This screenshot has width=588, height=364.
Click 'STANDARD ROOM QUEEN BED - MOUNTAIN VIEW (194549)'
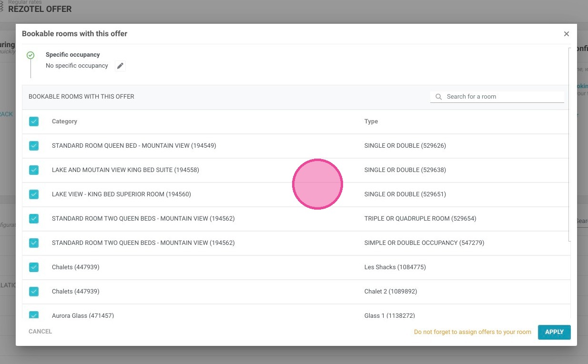[x=134, y=146]
